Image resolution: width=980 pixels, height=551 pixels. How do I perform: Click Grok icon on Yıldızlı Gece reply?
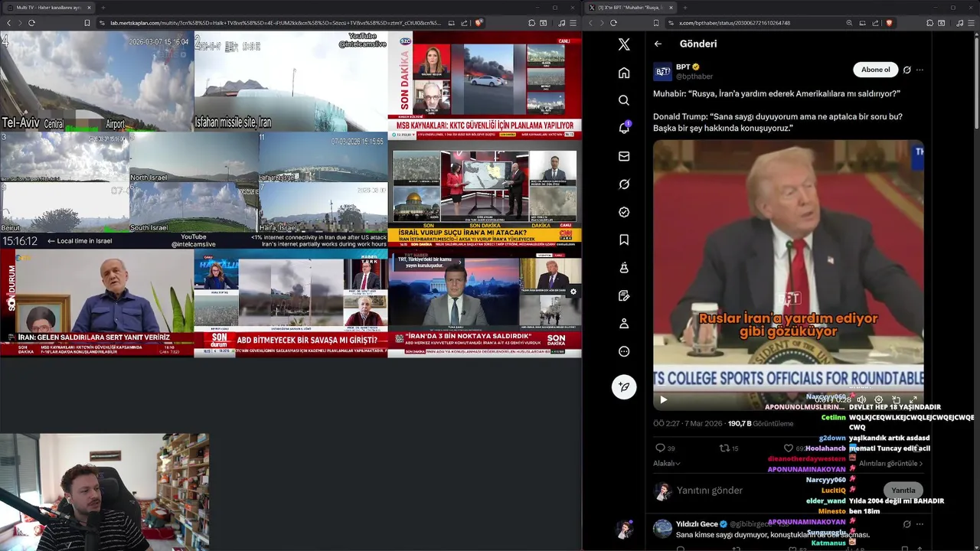[x=906, y=524]
